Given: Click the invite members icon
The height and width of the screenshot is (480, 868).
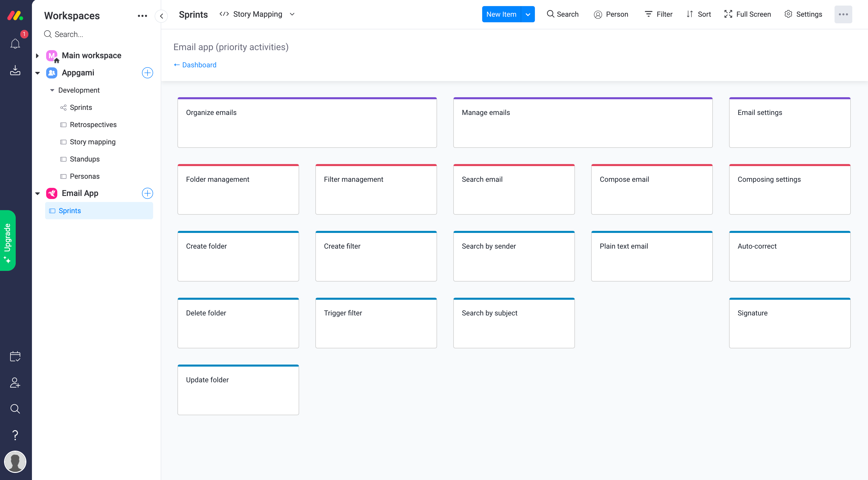Looking at the screenshot, I should tap(15, 382).
